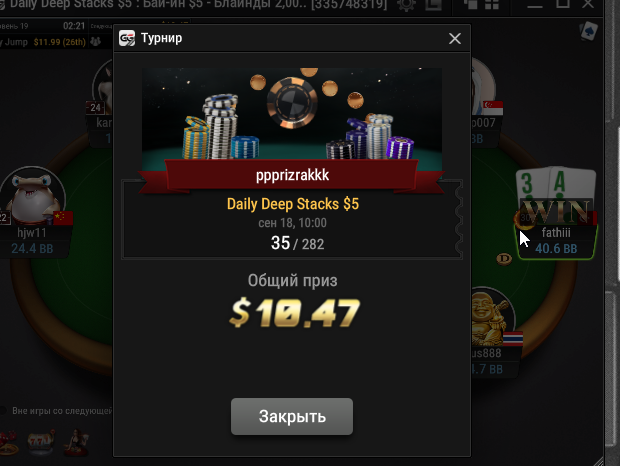
Task: Click the Закрыть button
Action: point(292,416)
